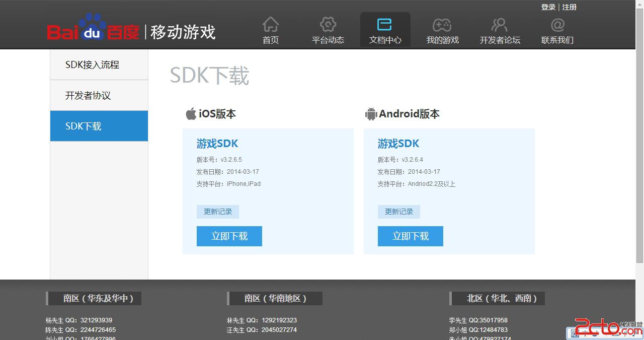Click the 登录 link
The height and width of the screenshot is (340, 644).
click(x=548, y=7)
